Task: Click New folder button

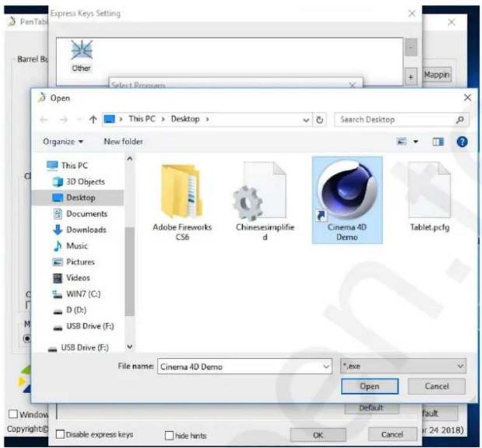Action: pyautogui.click(x=124, y=142)
